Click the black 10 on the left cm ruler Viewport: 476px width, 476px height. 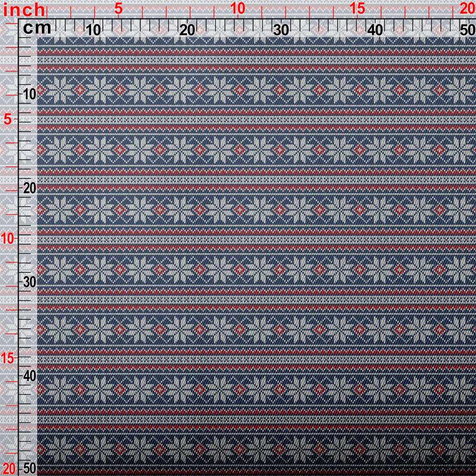click(x=29, y=94)
